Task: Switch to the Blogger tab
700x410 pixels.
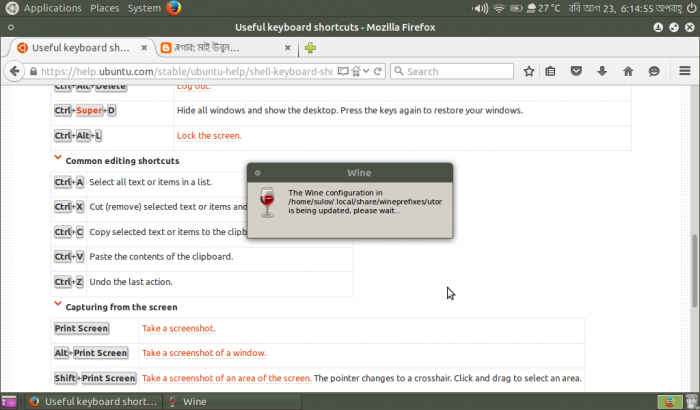Action: click(x=225, y=48)
